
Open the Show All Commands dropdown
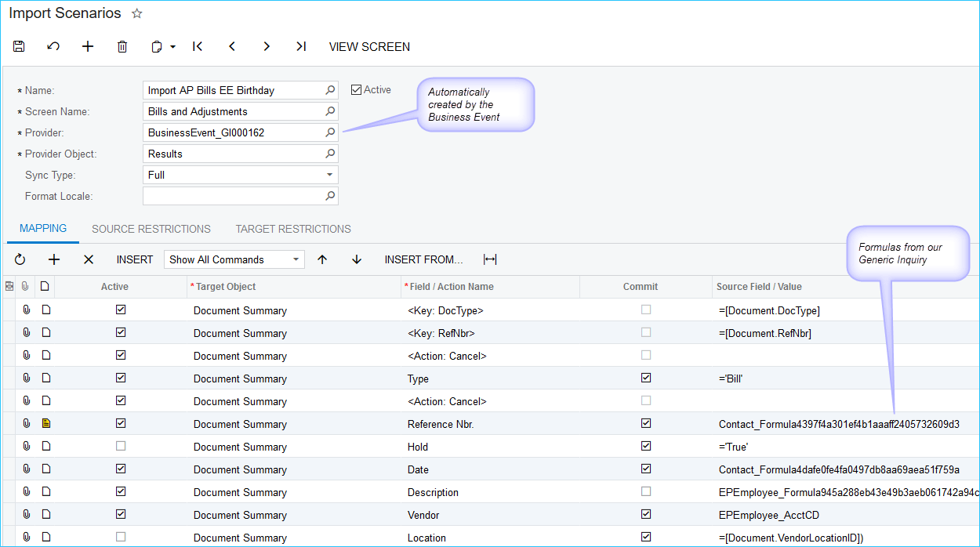point(234,259)
